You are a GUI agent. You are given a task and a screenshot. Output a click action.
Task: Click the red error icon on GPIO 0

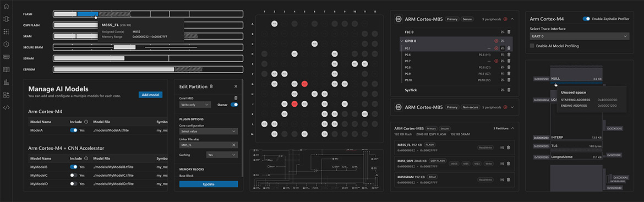[496, 41]
